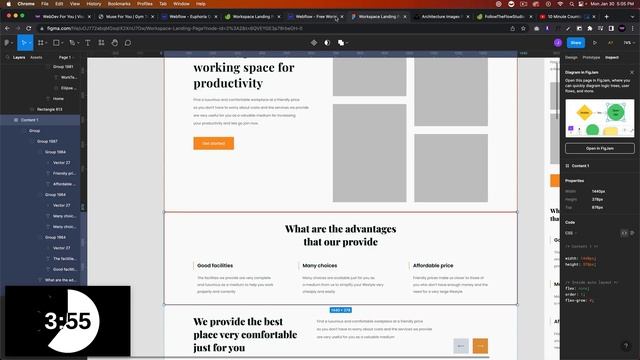Select the Content 1 layer
Image resolution: width=640 pixels, height=360 pixels.
click(x=40, y=120)
